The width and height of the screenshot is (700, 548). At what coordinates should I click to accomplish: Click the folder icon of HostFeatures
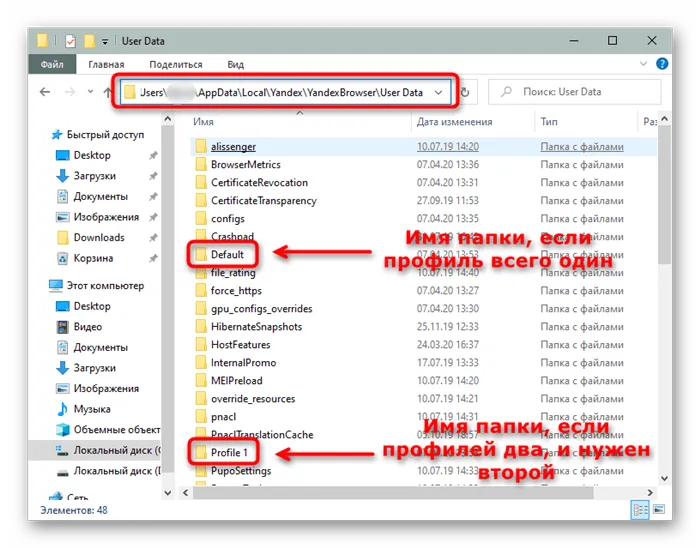[201, 345]
